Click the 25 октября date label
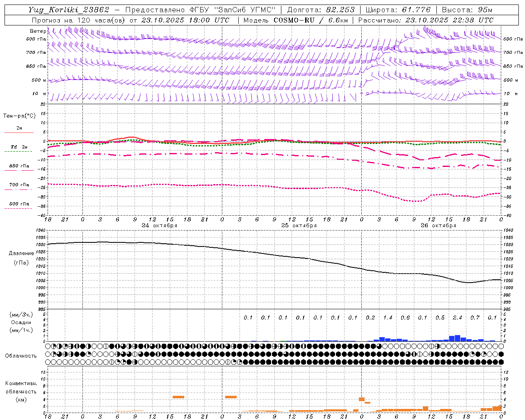Image resolution: width=525 pixels, height=420 pixels. (299, 226)
